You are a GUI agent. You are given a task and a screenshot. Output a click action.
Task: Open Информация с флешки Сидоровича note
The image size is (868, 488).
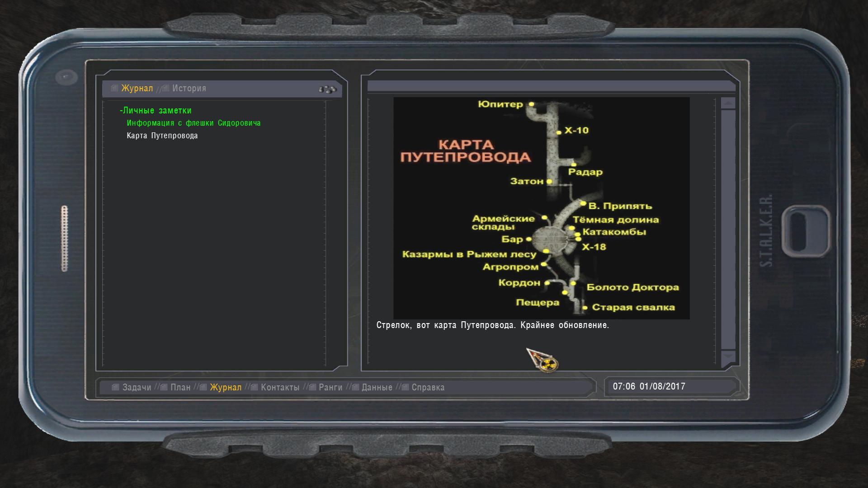point(193,123)
